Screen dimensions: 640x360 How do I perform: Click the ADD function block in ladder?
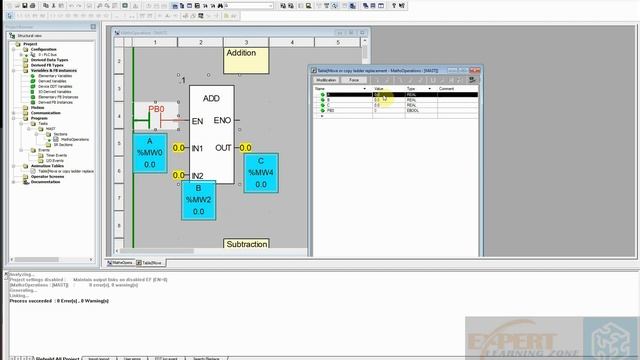click(211, 135)
